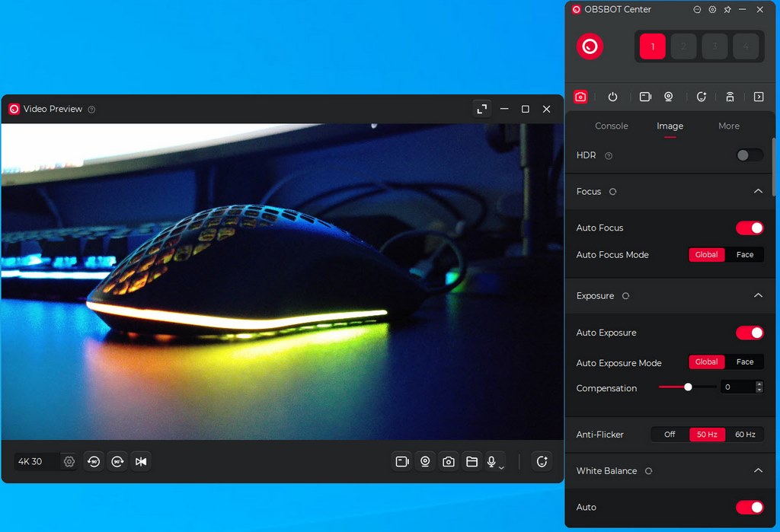Open the feedback chat bubble icon in title bar
The image size is (780, 532).
coord(698,9)
